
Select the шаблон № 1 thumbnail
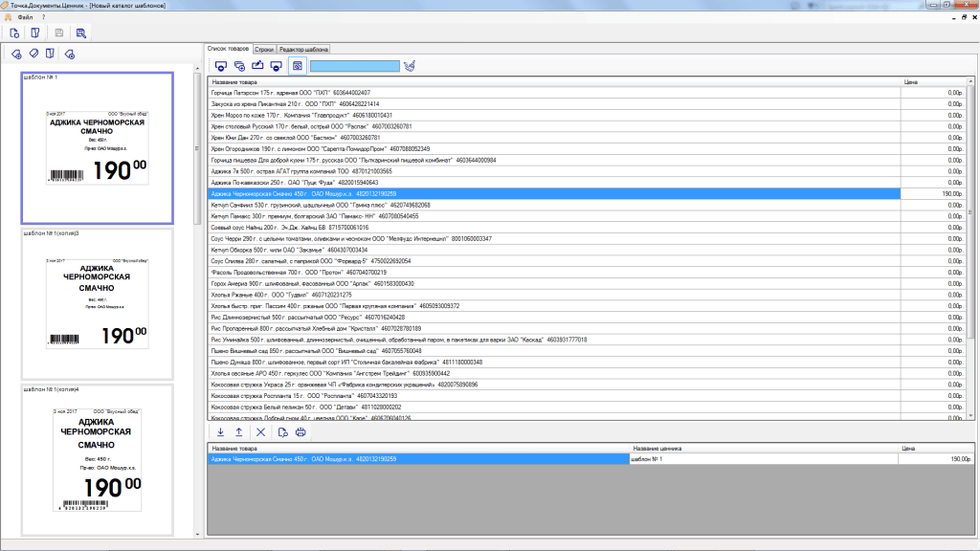point(97,148)
